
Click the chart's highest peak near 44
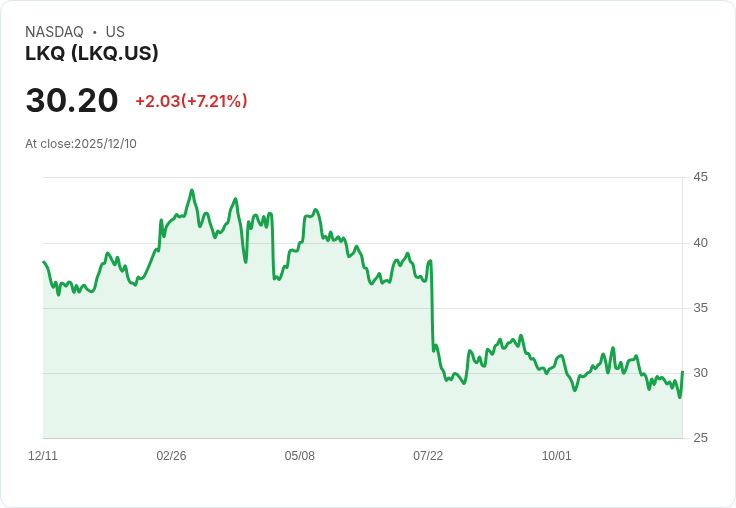click(x=192, y=190)
